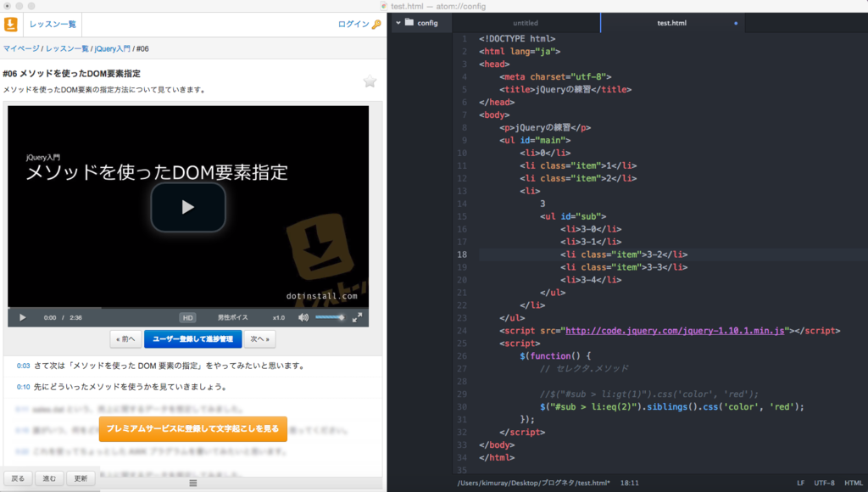Click the hamburger handle at the bottom of the browser
Viewport: 868px width, 492px height.
click(193, 484)
